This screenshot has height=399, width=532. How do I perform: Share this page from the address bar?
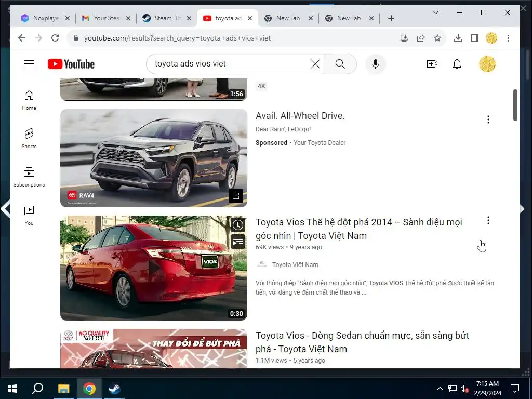coord(421,38)
